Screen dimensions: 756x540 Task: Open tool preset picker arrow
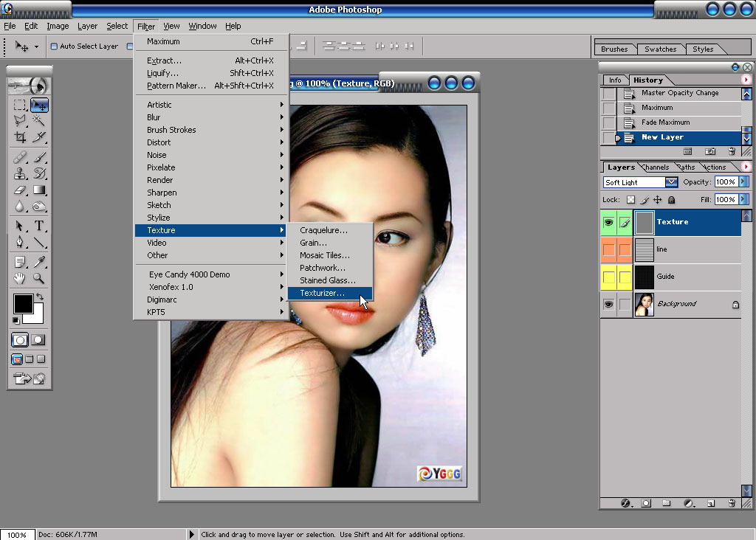pos(36,46)
